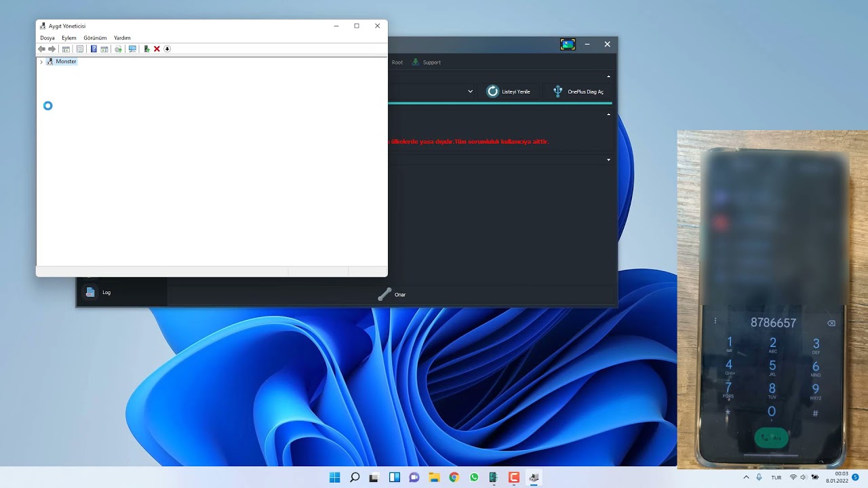Switch to the phone tool taskbar icon
This screenshot has height=488, width=868.
(494, 477)
